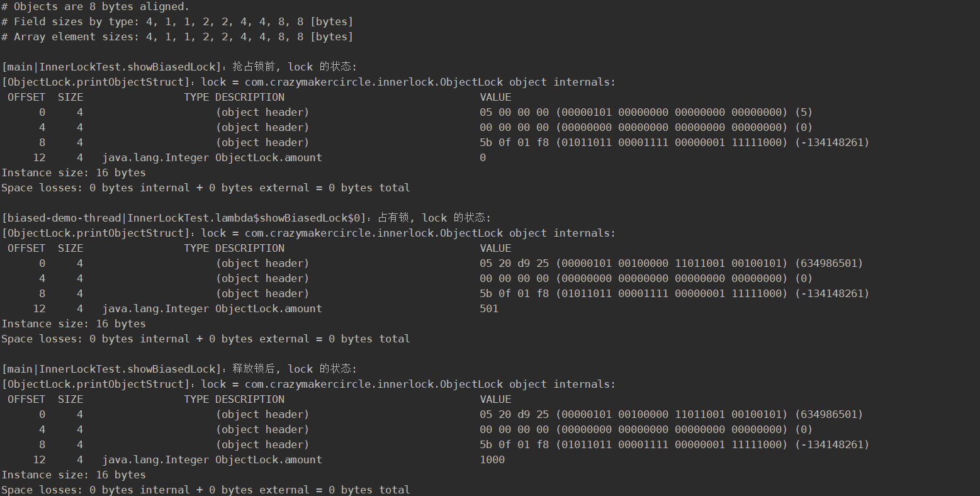980x496 pixels.
Task: Click the 抢占锁前 log message line
Action: (179, 67)
